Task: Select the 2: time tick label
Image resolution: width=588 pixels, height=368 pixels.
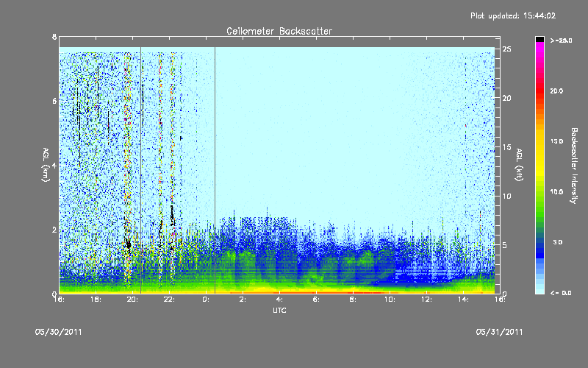Action: 243,300
